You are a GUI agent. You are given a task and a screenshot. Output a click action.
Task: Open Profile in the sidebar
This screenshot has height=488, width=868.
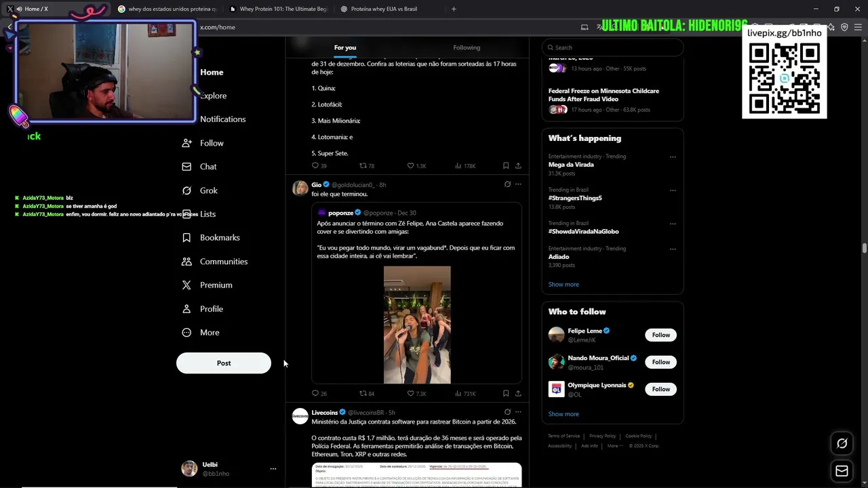[203, 309]
